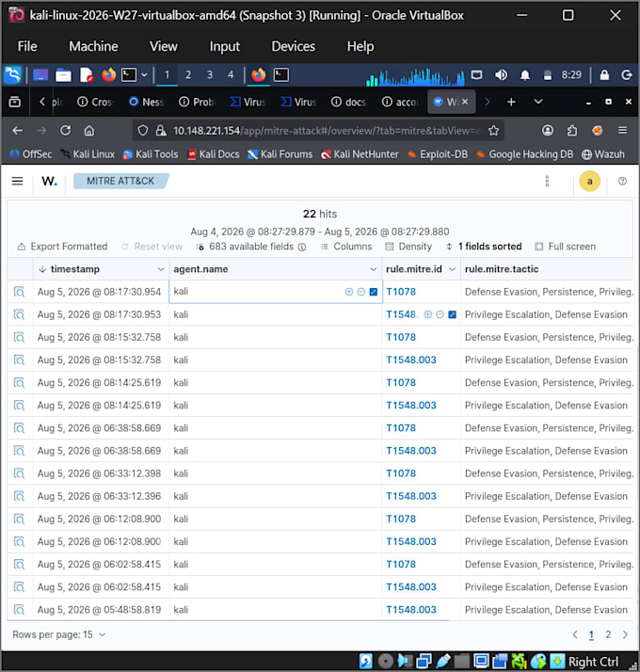The height and width of the screenshot is (672, 640).
Task: Open VirtualBox Devices menu
Action: pos(294,46)
